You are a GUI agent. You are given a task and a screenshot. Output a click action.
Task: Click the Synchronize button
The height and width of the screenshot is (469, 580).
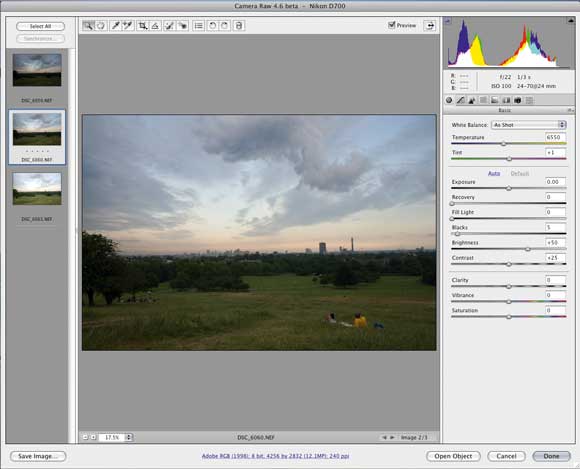40,38
